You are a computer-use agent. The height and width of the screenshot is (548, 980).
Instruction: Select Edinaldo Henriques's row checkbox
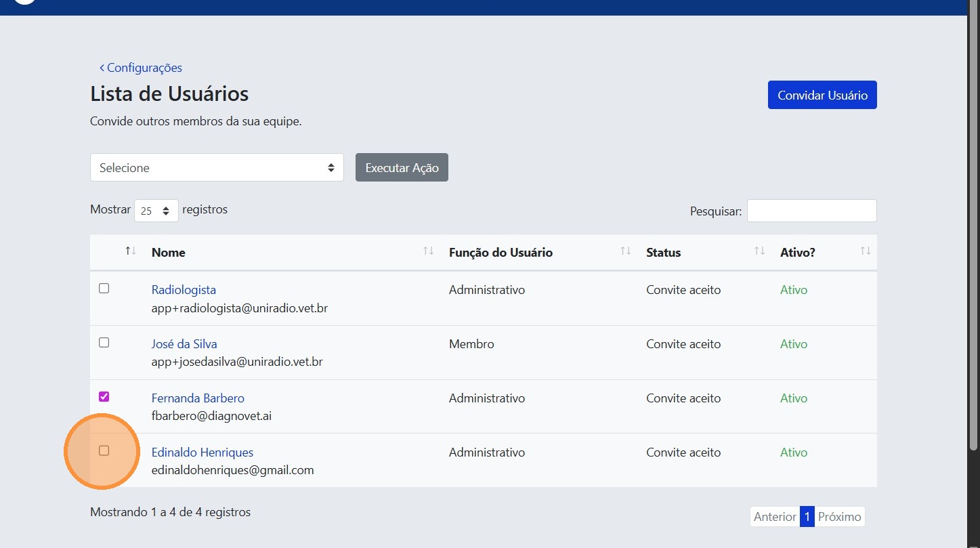(104, 451)
